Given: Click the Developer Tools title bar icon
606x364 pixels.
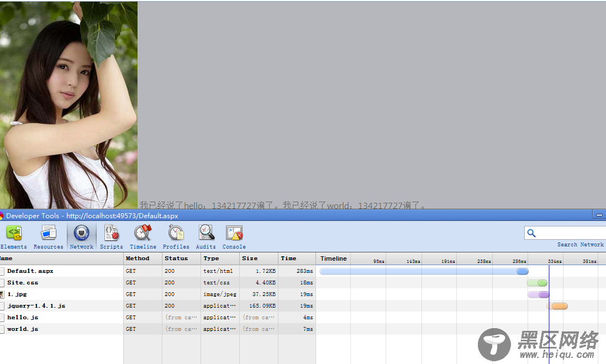Looking at the screenshot, I should (x=2, y=215).
